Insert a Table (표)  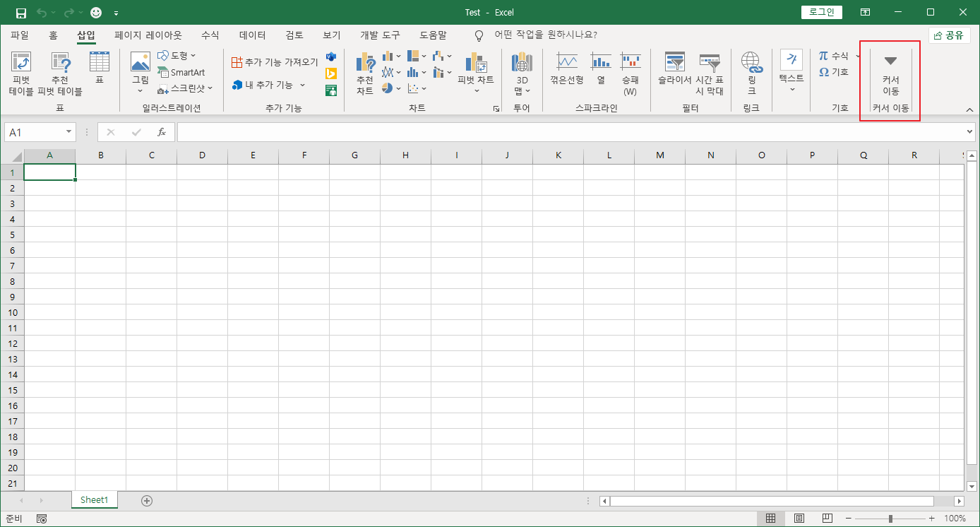(100, 68)
